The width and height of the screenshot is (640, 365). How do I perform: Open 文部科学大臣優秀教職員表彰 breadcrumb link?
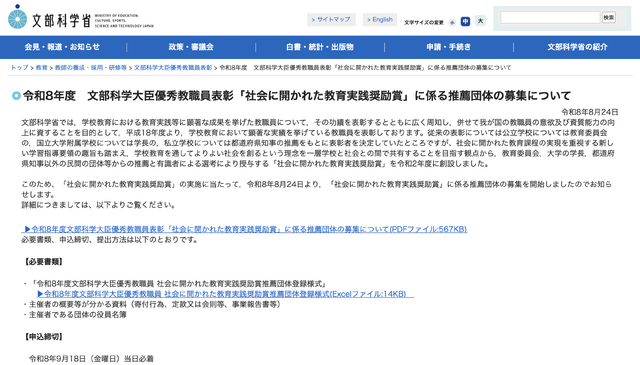tap(173, 68)
